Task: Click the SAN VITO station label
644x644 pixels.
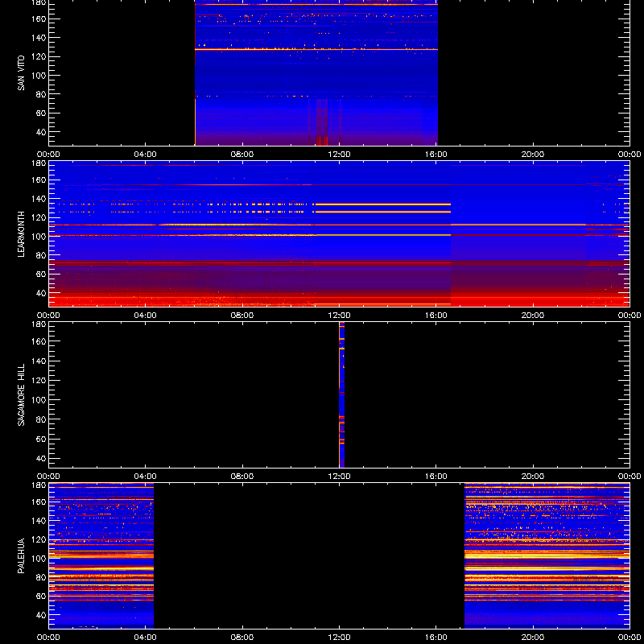Action: pos(21,73)
